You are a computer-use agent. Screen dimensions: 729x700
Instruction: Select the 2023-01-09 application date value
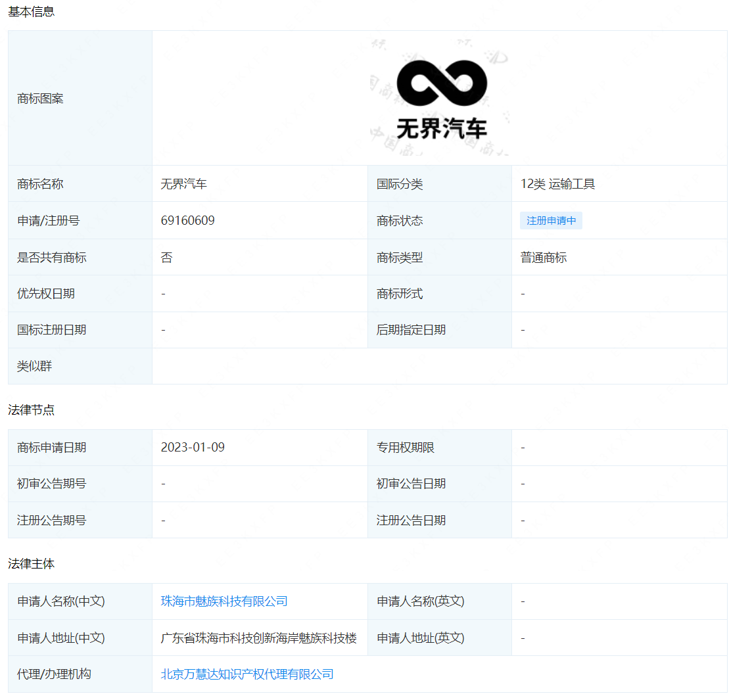click(x=193, y=448)
